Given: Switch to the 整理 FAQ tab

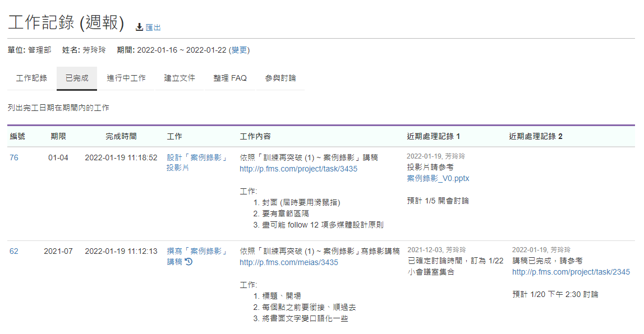Looking at the screenshot, I should click(x=230, y=78).
